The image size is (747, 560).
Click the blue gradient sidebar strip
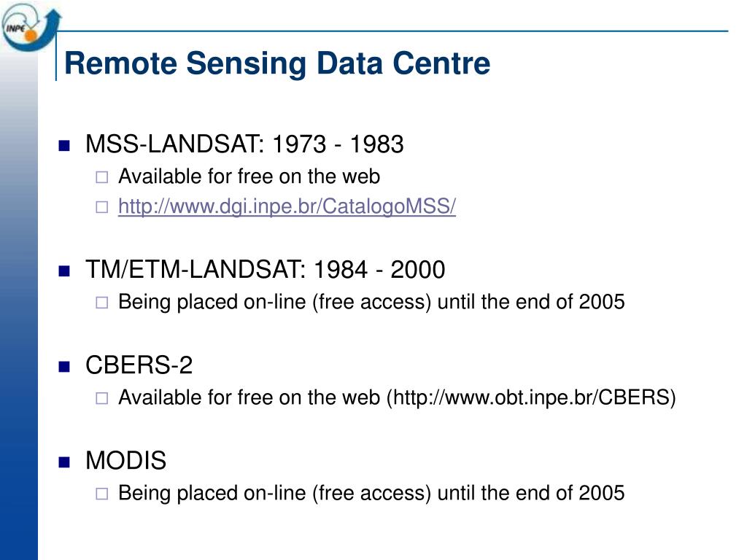[19, 305]
